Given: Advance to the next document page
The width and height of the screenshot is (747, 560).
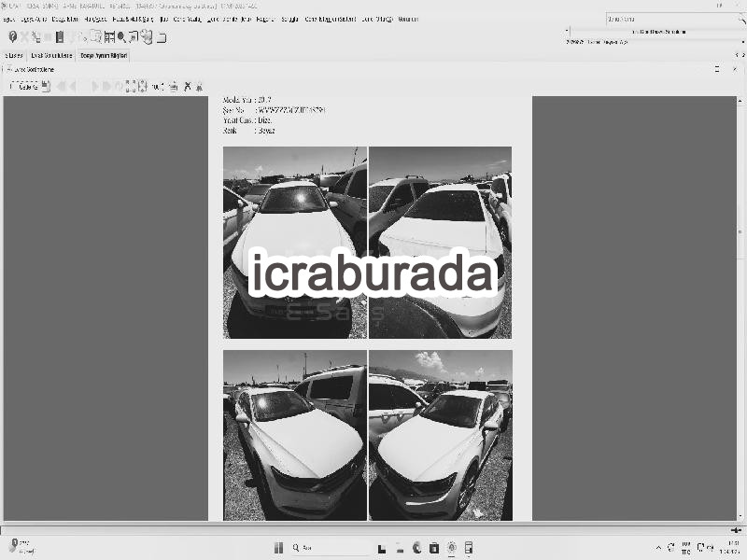Looking at the screenshot, I should pos(95,86).
